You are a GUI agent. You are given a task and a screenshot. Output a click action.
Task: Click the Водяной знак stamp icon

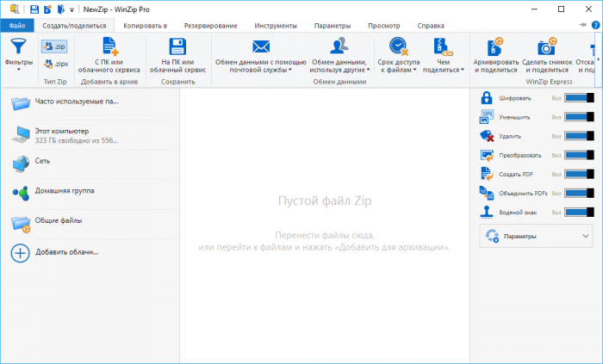tap(487, 212)
